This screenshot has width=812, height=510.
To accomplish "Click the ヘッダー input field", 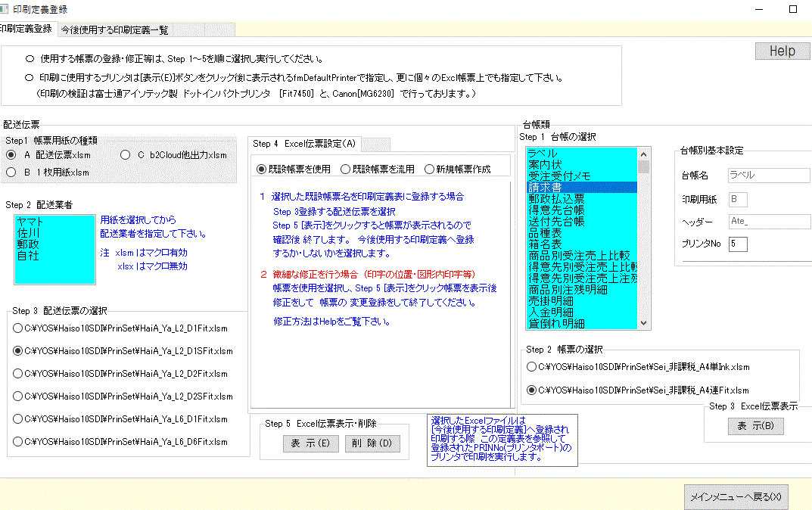I will click(x=769, y=222).
